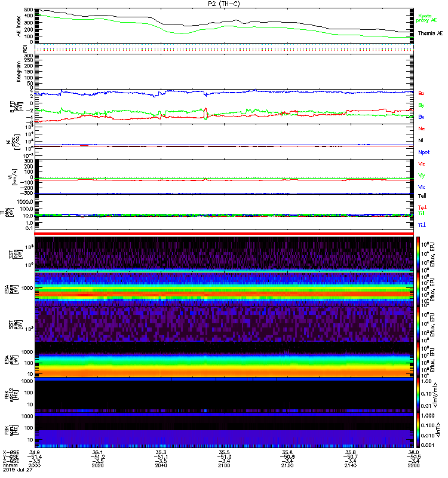Click the ROI panel label
Screen dimensions: 448x478
25,49
